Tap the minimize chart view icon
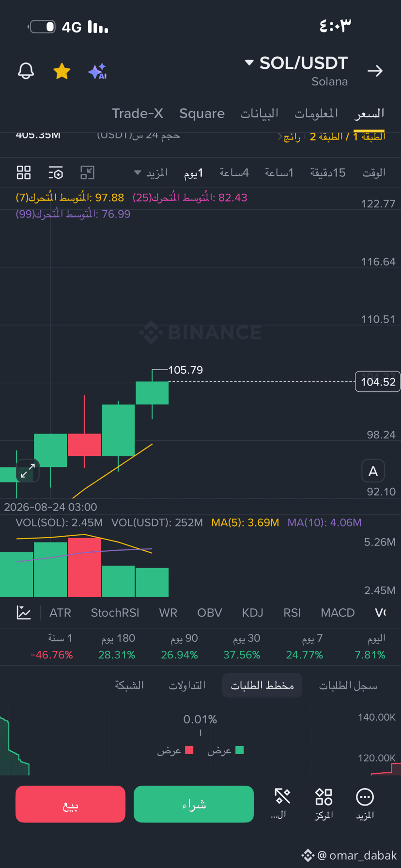 [x=87, y=172]
